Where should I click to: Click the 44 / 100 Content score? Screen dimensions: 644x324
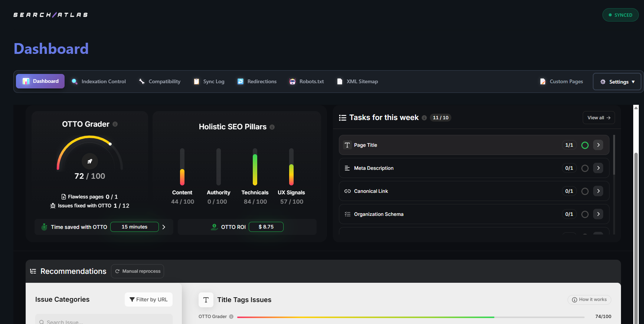[183, 202]
